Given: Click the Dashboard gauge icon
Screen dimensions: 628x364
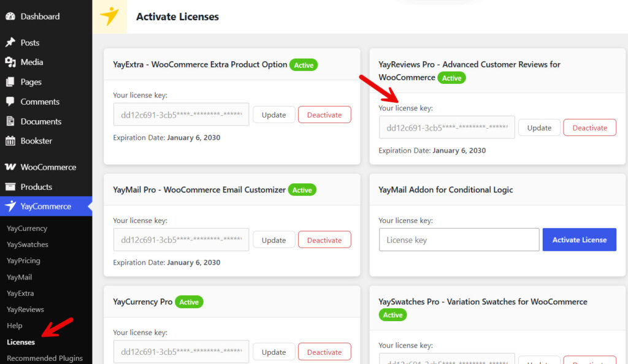Looking at the screenshot, I should 10,17.
